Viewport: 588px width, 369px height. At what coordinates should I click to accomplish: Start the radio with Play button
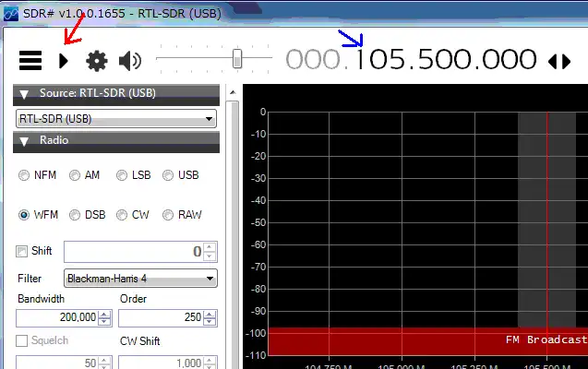click(64, 61)
